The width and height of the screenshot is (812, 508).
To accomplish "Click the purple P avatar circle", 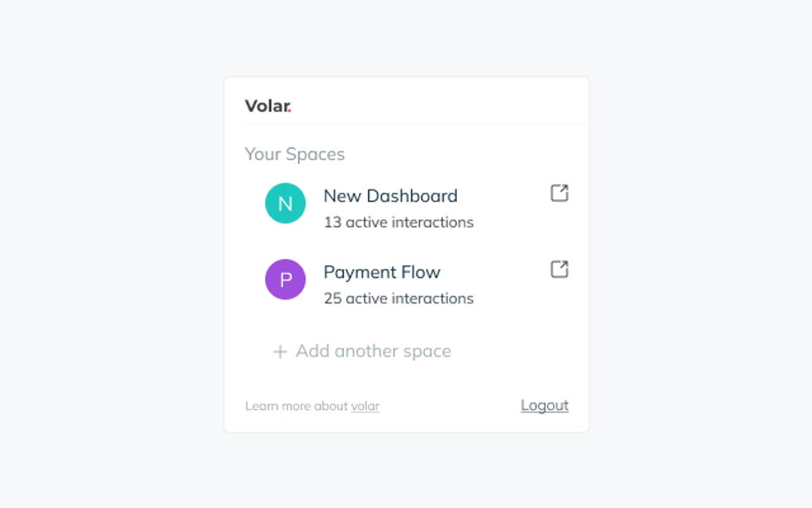I will pos(285,279).
